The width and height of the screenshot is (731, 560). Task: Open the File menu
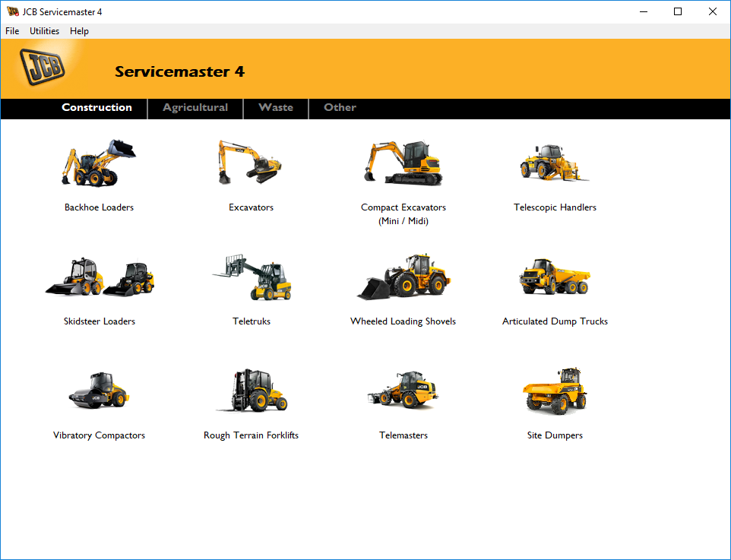12,31
